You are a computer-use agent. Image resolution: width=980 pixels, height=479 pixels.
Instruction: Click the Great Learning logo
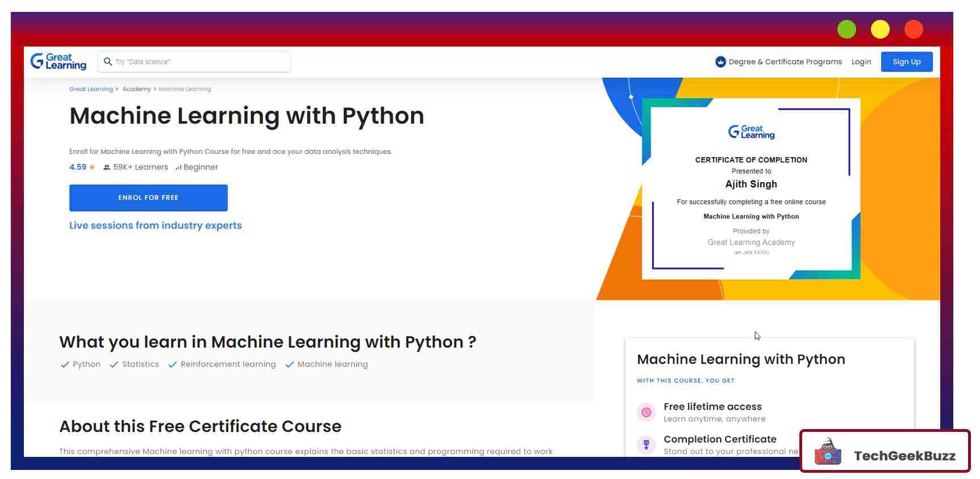(58, 61)
